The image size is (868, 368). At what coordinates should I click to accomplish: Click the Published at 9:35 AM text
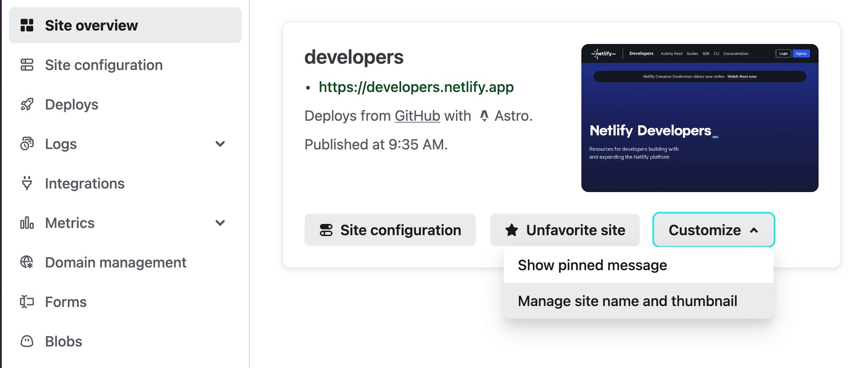(376, 145)
